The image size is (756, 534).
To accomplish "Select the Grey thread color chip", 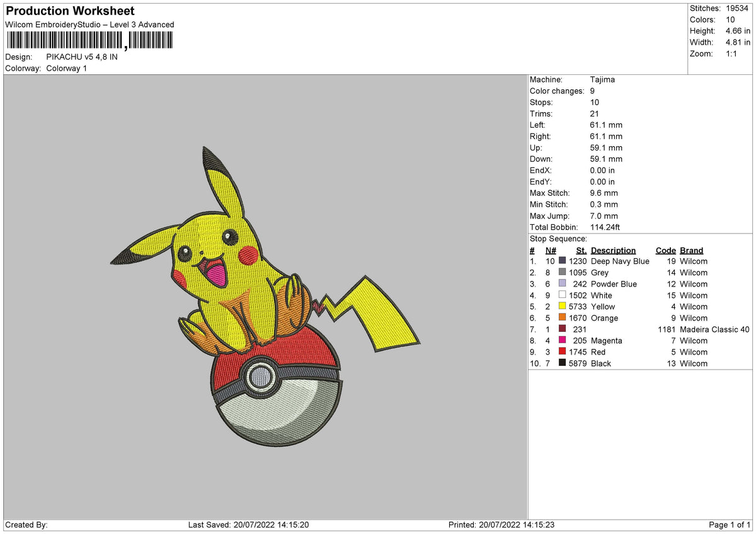I will pyautogui.click(x=563, y=273).
